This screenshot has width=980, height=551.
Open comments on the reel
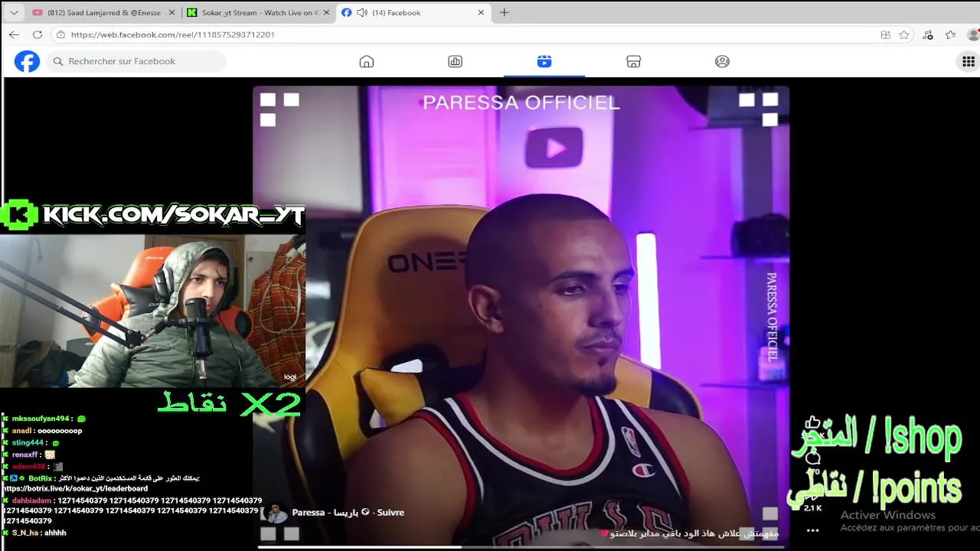(813, 458)
